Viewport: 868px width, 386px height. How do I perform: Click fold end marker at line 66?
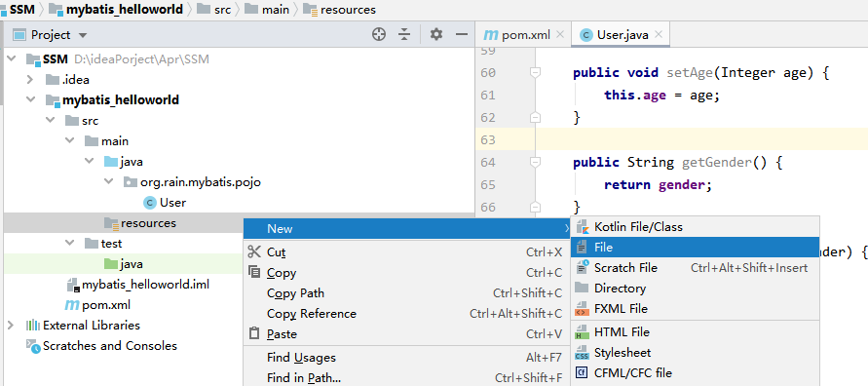click(x=535, y=207)
